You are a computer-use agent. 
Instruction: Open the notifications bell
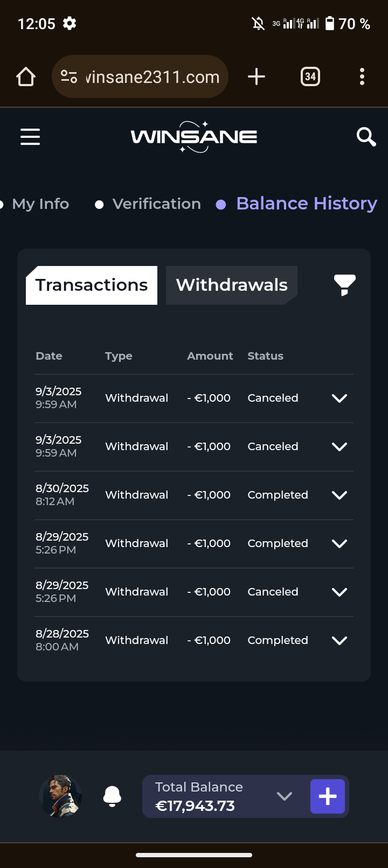click(x=112, y=796)
